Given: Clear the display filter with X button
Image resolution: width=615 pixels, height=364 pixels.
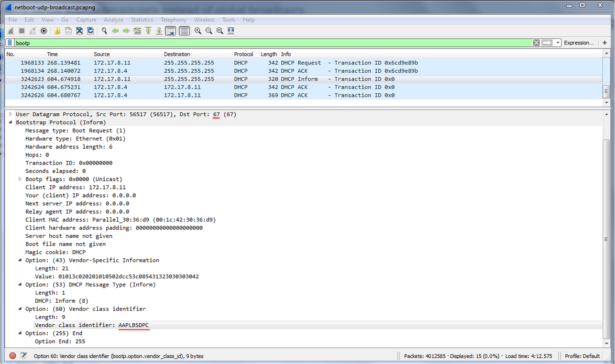Looking at the screenshot, I should (536, 43).
